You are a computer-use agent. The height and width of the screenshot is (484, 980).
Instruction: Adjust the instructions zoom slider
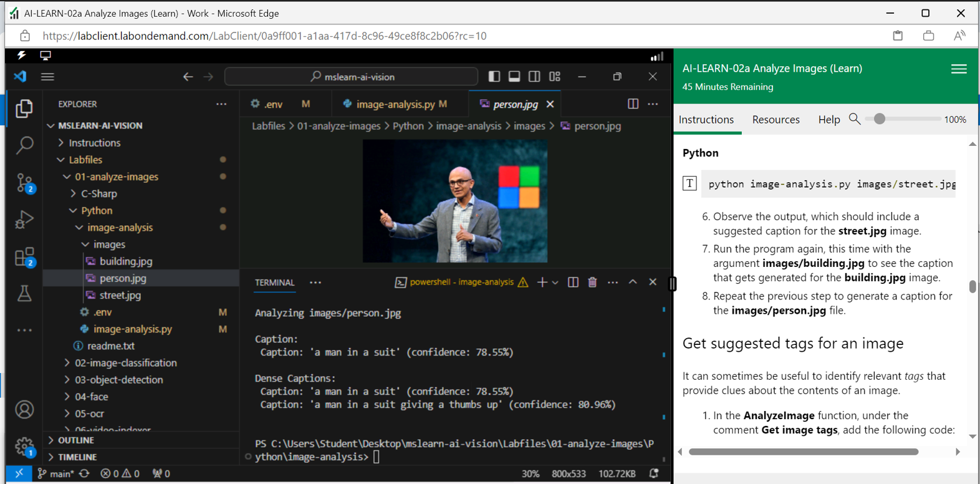coord(879,119)
